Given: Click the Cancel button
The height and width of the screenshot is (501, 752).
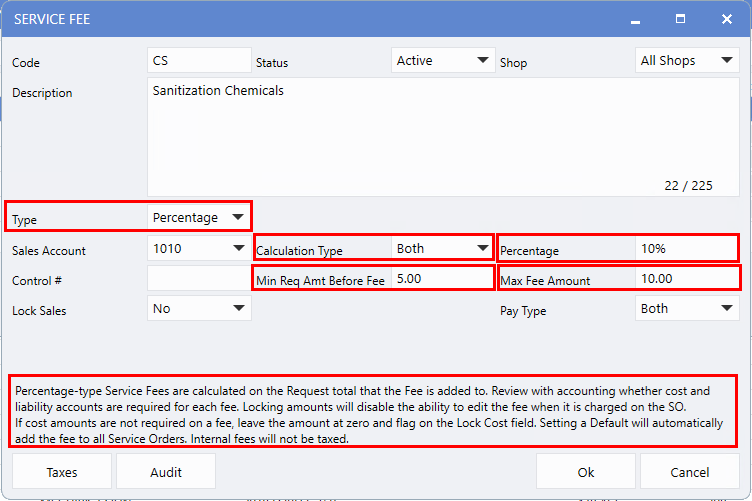Looking at the screenshot, I should pos(689,472).
